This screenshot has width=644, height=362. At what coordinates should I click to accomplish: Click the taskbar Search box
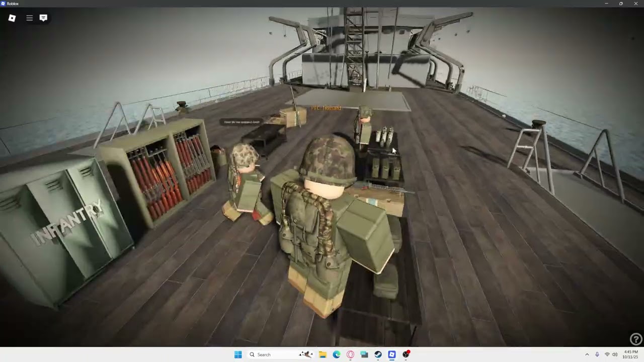click(281, 354)
